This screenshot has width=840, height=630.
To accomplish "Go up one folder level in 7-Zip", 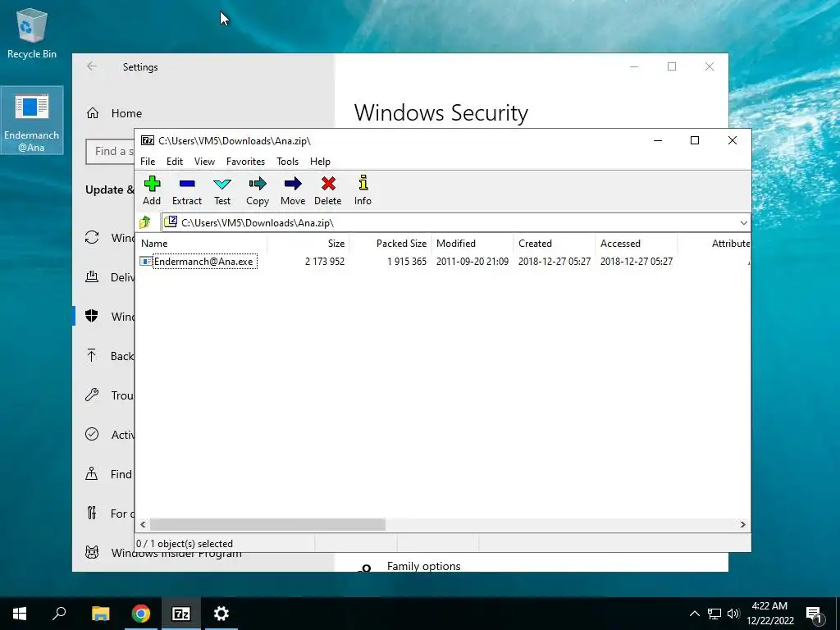I will click(x=144, y=222).
